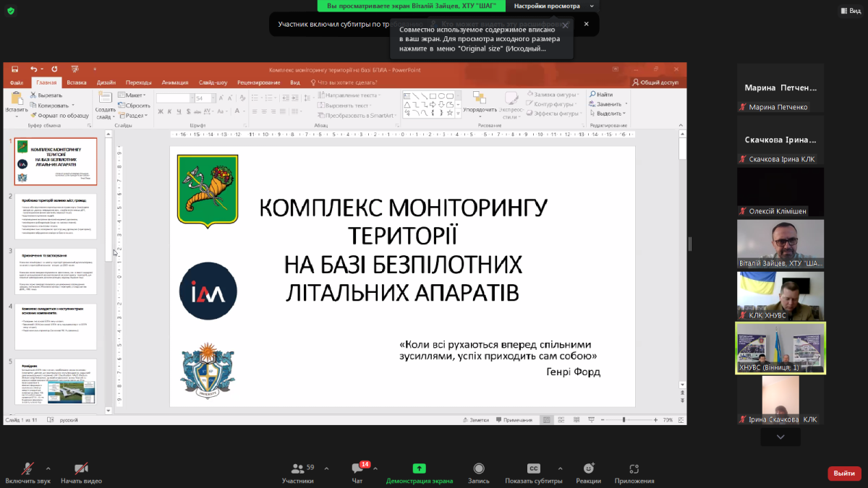Image resolution: width=868 pixels, height=488 pixels.
Task: Open the Participants panel icon
Action: [297, 469]
